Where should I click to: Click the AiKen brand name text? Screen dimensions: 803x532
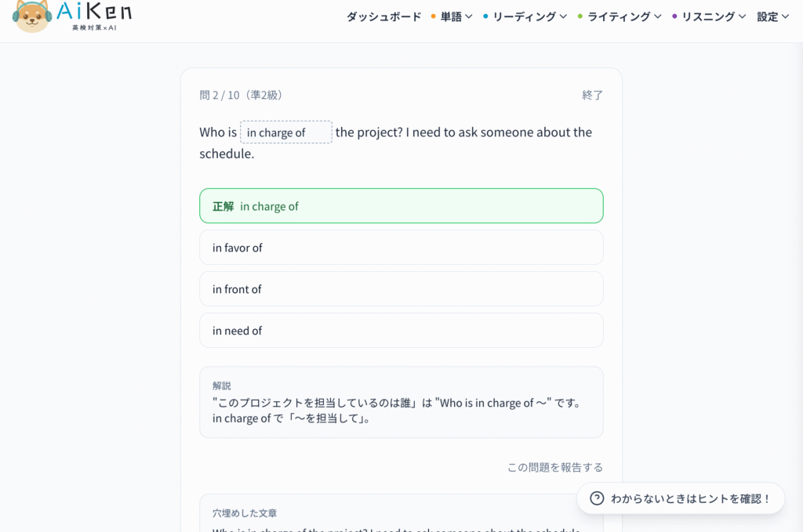pyautogui.click(x=94, y=12)
